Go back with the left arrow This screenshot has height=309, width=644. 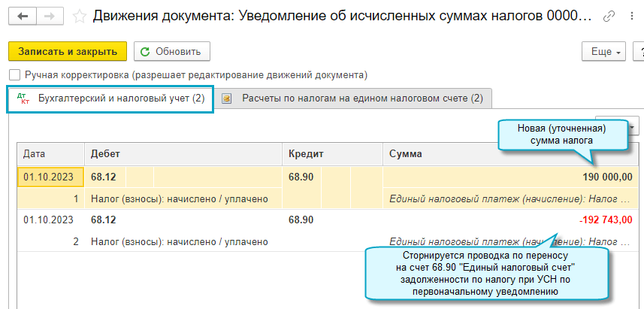click(24, 15)
